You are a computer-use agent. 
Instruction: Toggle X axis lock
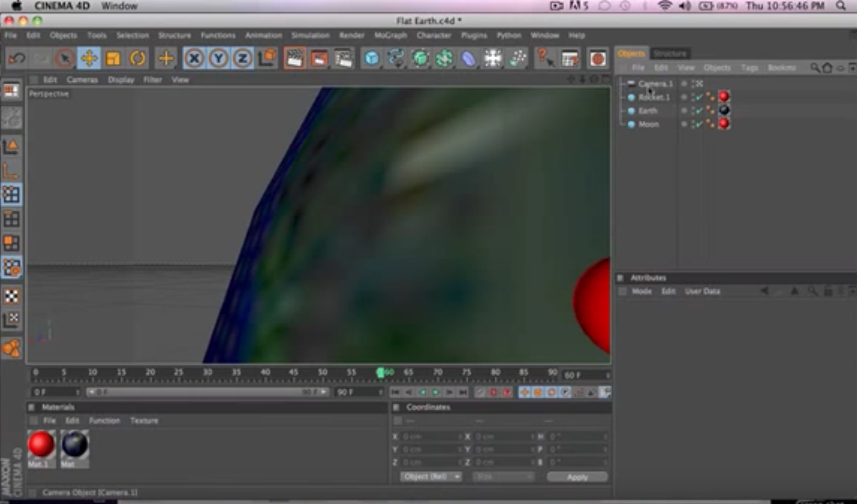coord(194,58)
